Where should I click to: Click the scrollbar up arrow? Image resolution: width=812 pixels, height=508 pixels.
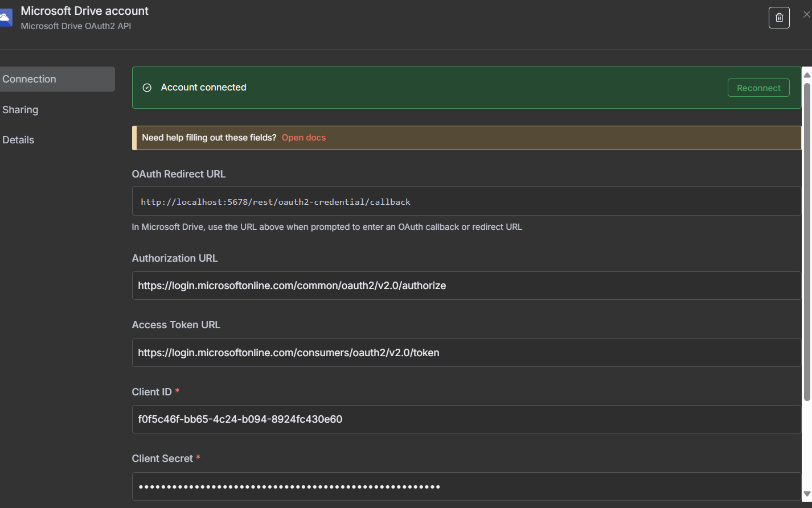point(807,75)
